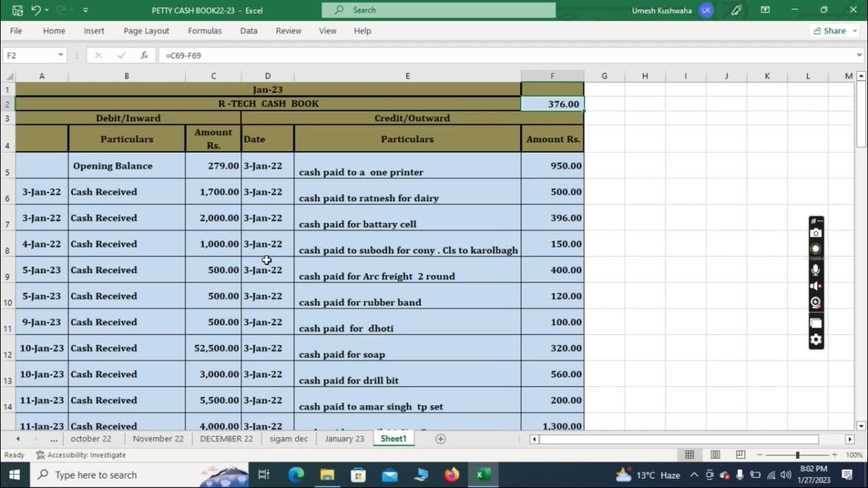The width and height of the screenshot is (868, 488).
Task: Open the Review ribbon tab
Action: click(x=289, y=30)
